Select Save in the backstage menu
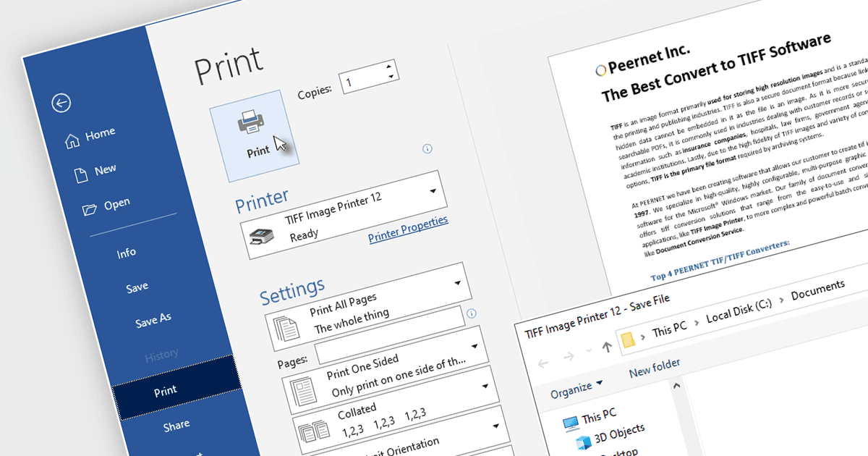The image size is (868, 456). click(x=137, y=287)
